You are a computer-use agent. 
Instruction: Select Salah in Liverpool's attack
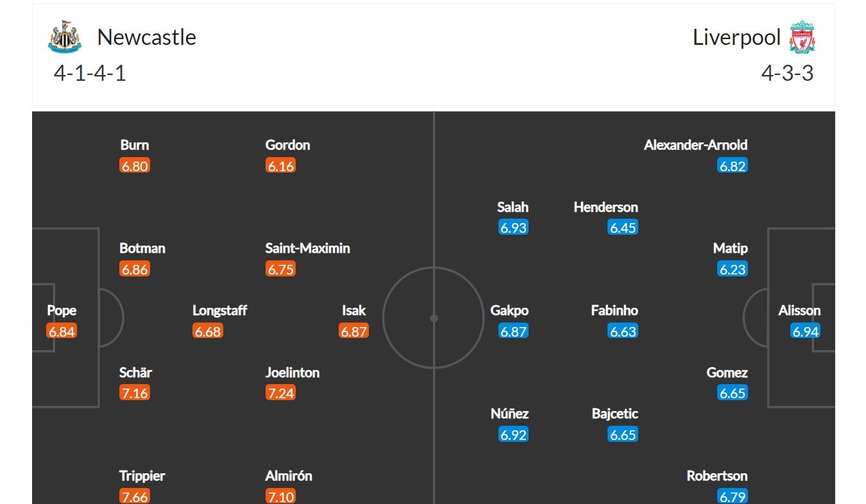(x=513, y=207)
